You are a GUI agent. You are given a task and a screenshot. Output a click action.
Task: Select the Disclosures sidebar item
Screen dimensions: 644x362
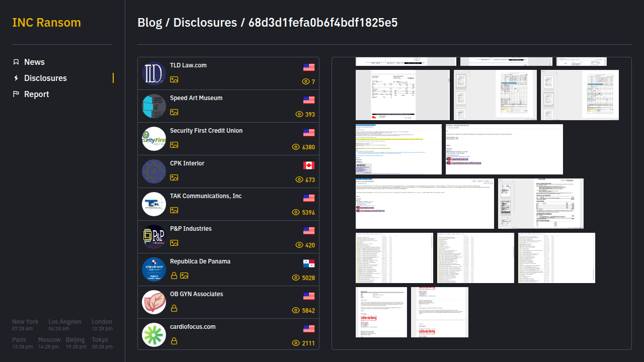[45, 78]
